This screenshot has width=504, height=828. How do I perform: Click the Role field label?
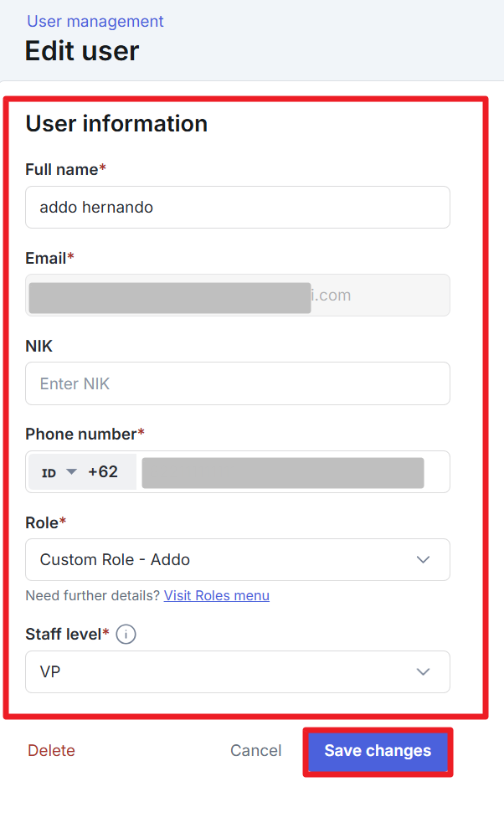(42, 522)
